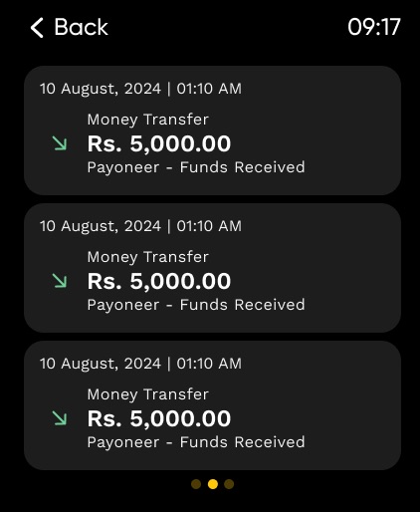Click the first card's date and time header
This screenshot has width=420, height=512.
140,89
